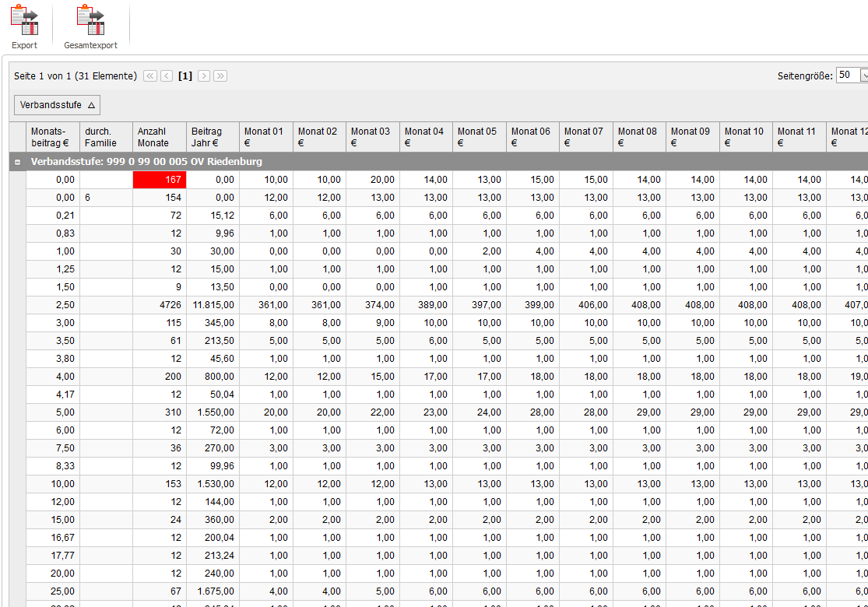Click the Monat 05 € column header
This screenshot has height=607, width=868.
pos(480,137)
